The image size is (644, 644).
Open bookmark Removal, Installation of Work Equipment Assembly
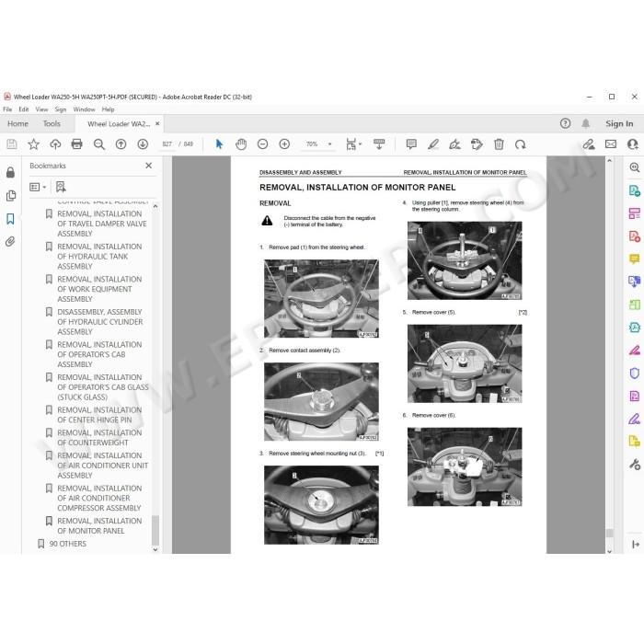click(x=99, y=289)
